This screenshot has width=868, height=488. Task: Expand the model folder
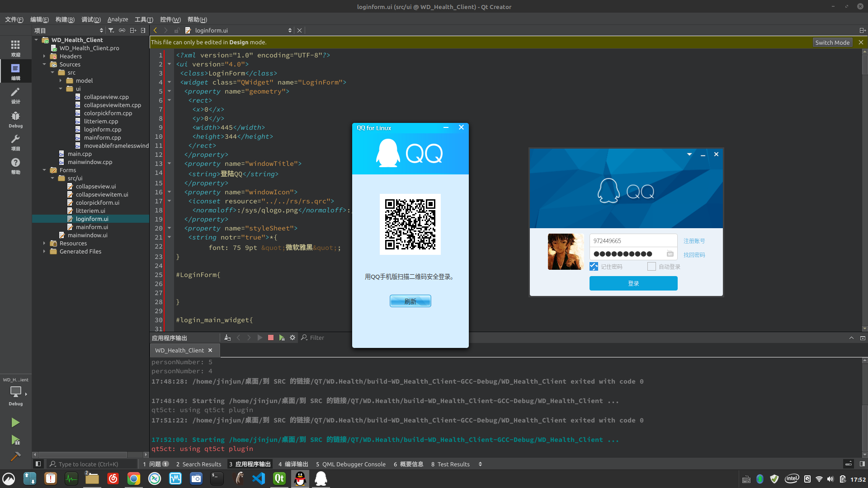[61, 80]
